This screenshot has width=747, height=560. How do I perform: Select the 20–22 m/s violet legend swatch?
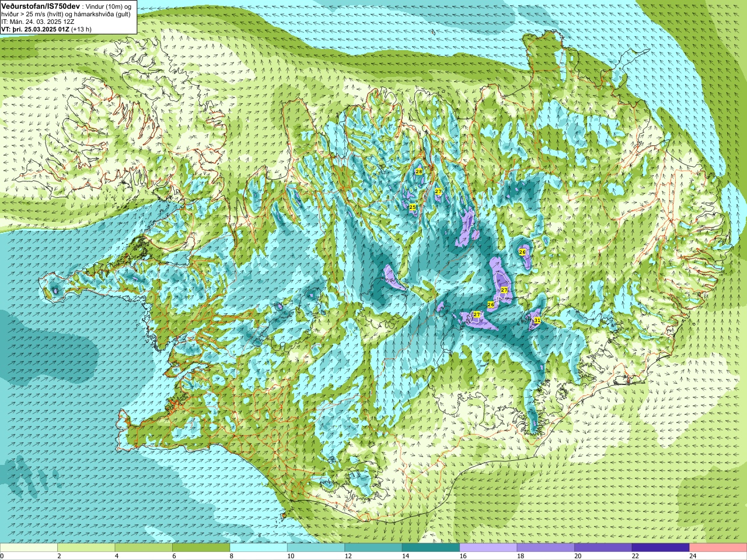point(603,548)
